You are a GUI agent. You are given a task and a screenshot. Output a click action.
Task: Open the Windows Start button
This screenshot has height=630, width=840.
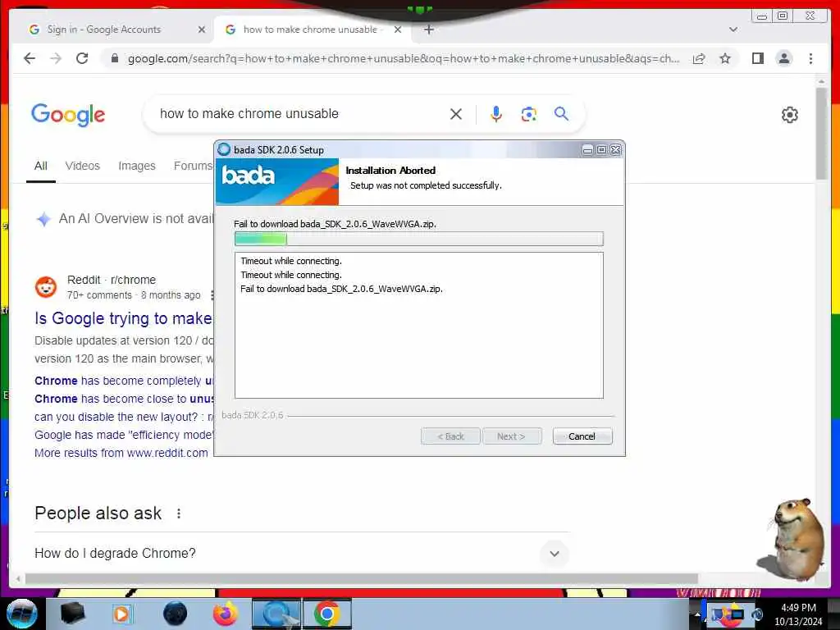pyautogui.click(x=21, y=614)
